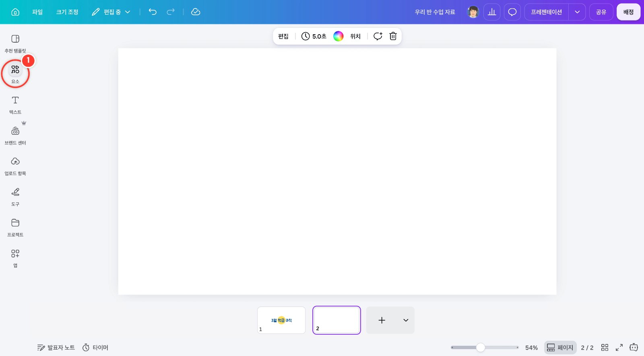Add a new page with plus button

coord(382,320)
